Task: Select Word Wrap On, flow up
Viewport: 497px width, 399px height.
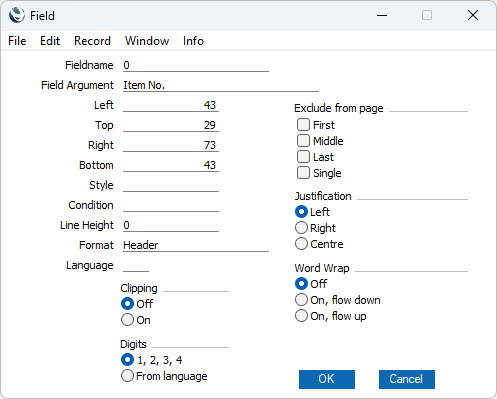Action: pyautogui.click(x=301, y=316)
